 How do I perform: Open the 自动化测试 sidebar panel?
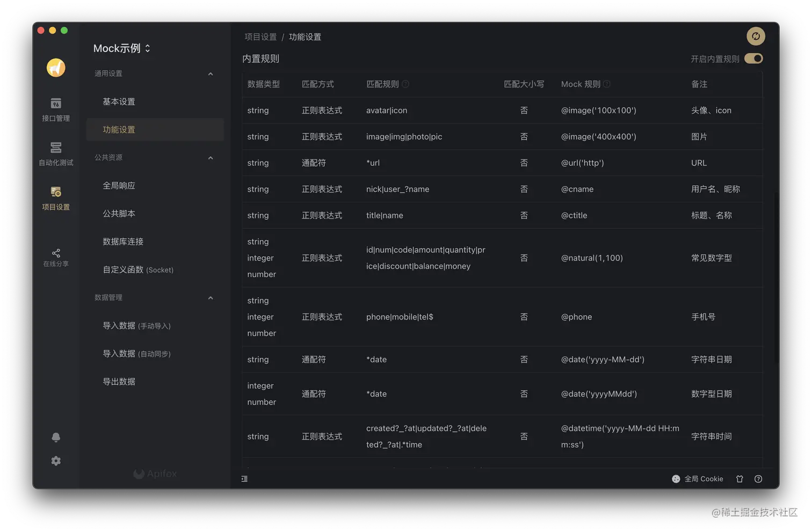[55, 155]
